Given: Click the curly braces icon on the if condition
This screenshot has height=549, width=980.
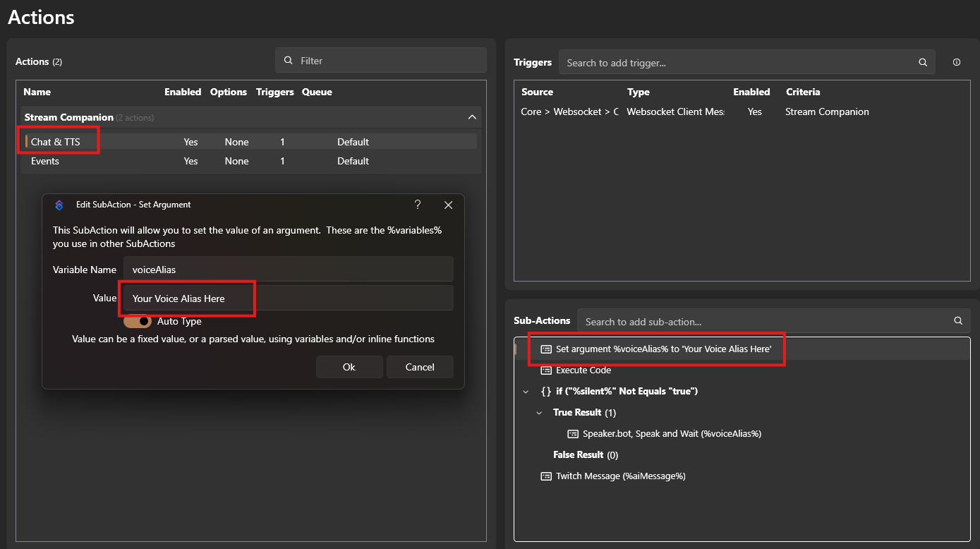Looking at the screenshot, I should click(x=545, y=391).
